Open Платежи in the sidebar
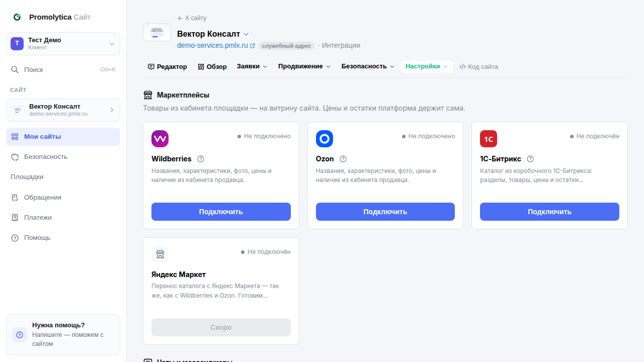This screenshot has width=644, height=362. (63, 218)
